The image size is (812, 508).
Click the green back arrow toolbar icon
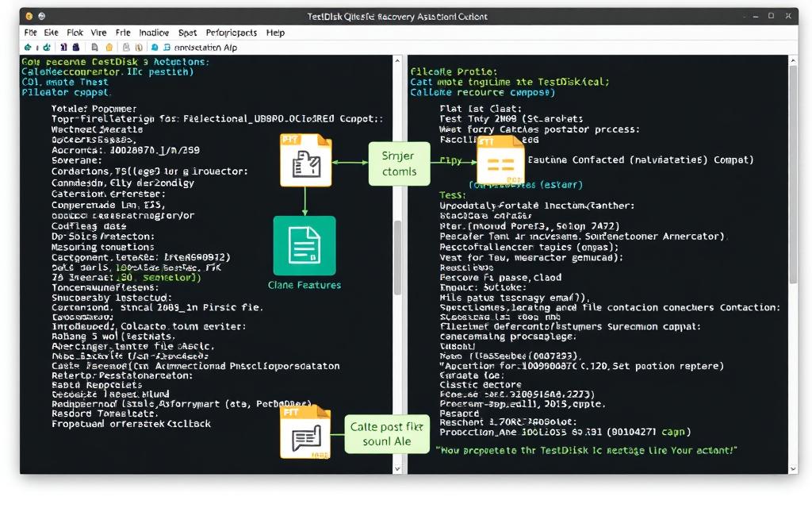click(x=28, y=47)
